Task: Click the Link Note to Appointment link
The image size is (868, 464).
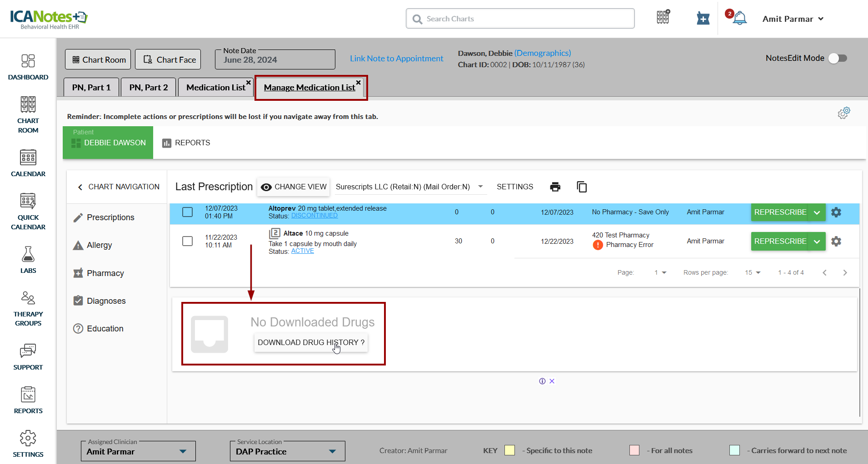Action: coord(396,59)
